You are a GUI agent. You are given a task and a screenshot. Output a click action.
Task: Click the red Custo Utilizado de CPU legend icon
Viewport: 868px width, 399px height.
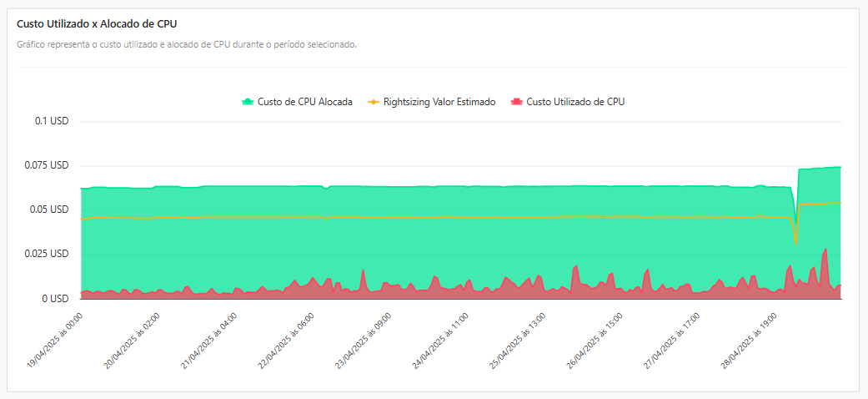(516, 102)
